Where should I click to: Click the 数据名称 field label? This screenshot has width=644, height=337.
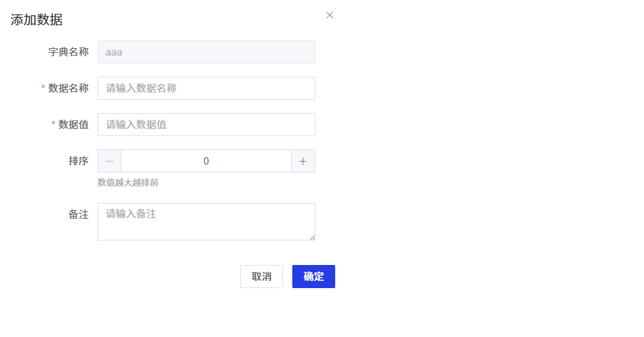tap(69, 88)
